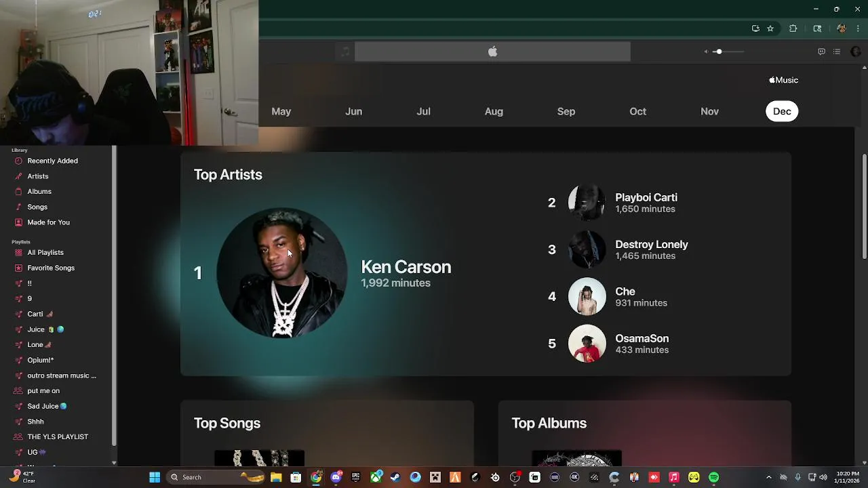Image resolution: width=868 pixels, height=488 pixels.
Task: Click Destroy Lonely's artist thumbnail
Action: 587,249
